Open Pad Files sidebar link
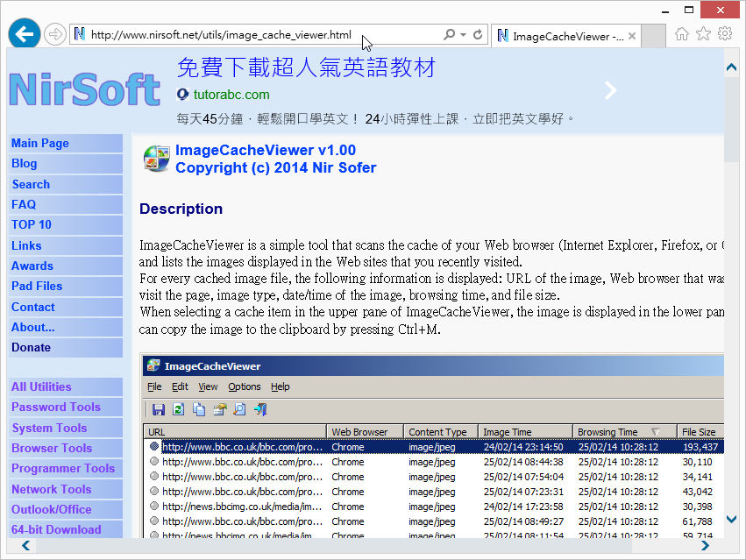This screenshot has height=560, width=746. coord(66,286)
